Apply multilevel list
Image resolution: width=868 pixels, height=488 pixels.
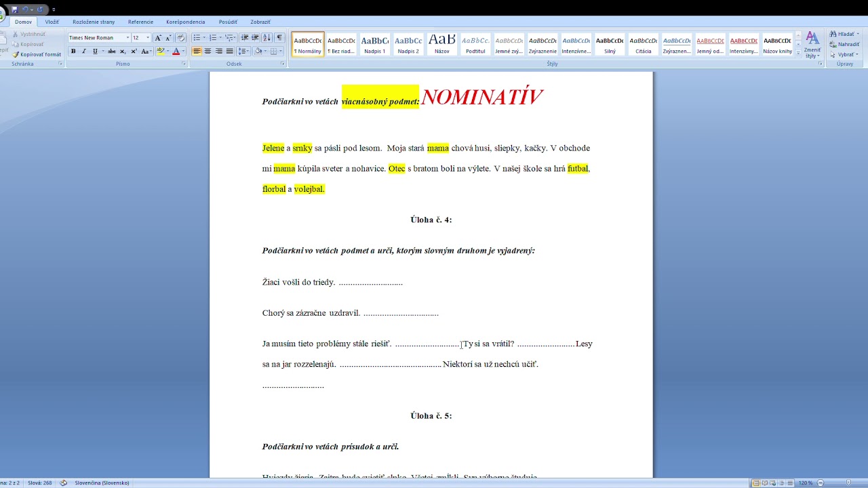(229, 38)
